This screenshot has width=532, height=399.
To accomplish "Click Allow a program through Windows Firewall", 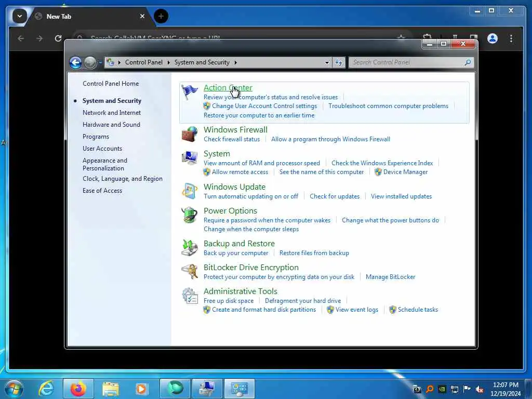I will click(330, 139).
